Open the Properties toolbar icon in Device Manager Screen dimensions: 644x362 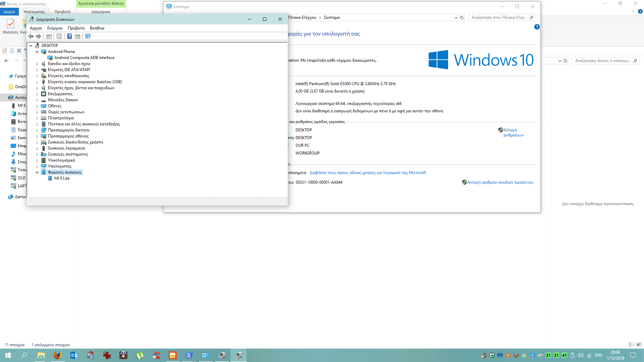pyautogui.click(x=59, y=36)
